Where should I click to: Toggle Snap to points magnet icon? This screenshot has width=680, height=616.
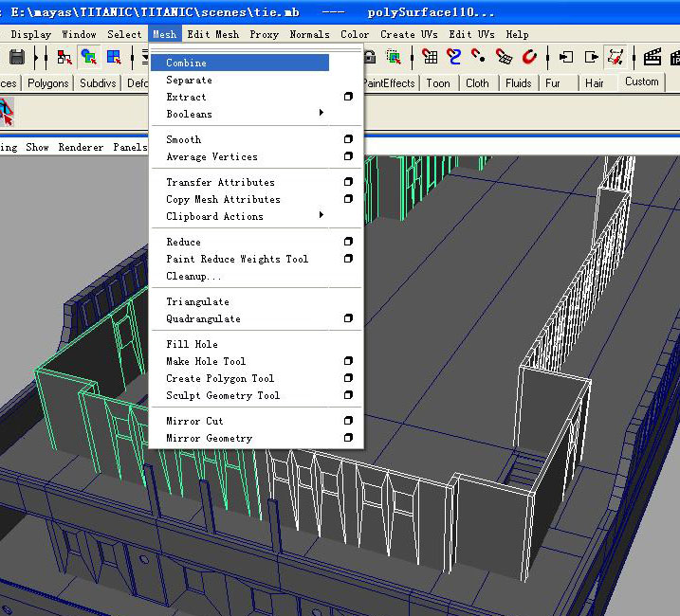(478, 56)
